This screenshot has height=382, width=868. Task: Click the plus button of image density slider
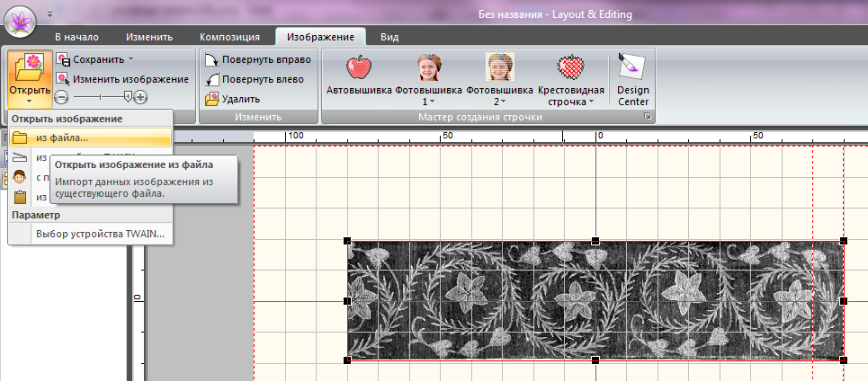pos(142,97)
